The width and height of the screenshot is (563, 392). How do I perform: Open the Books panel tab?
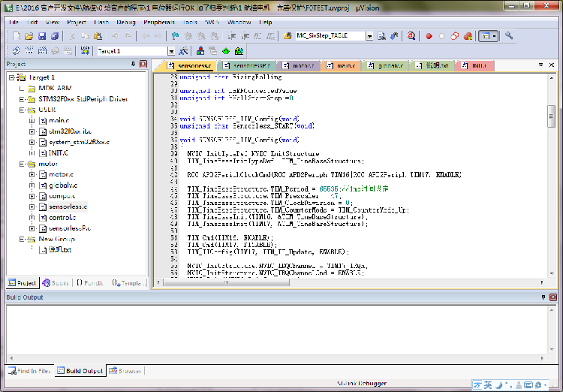pyautogui.click(x=56, y=283)
